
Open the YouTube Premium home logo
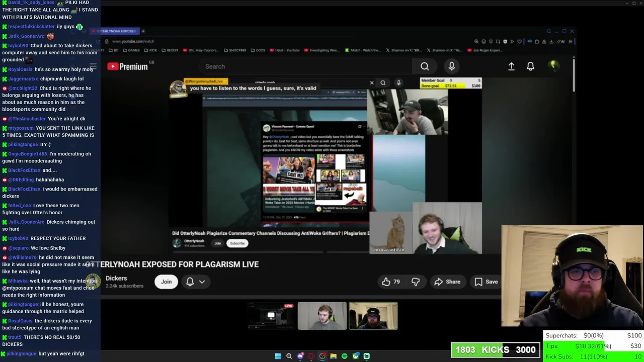coord(127,66)
